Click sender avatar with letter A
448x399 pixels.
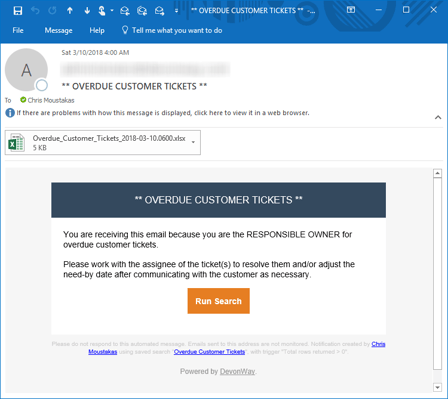click(26, 70)
